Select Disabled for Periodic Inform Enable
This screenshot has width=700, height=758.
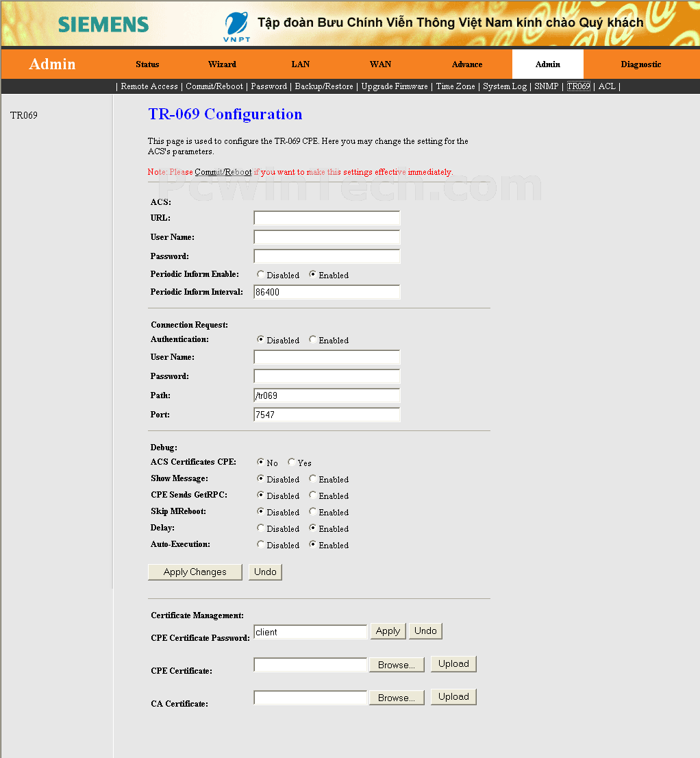point(261,274)
